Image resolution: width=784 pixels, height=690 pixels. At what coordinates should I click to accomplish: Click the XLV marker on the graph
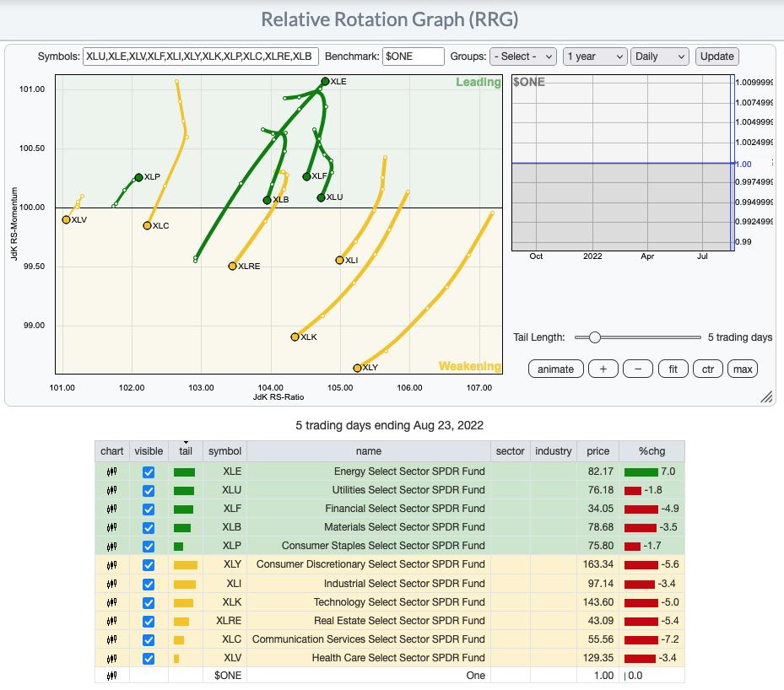pos(66,220)
